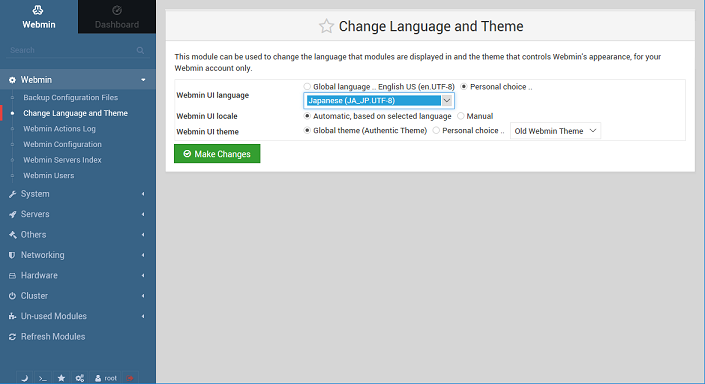Open Backup Configuration Files link
Viewport: 705px width, 384px height.
point(71,98)
